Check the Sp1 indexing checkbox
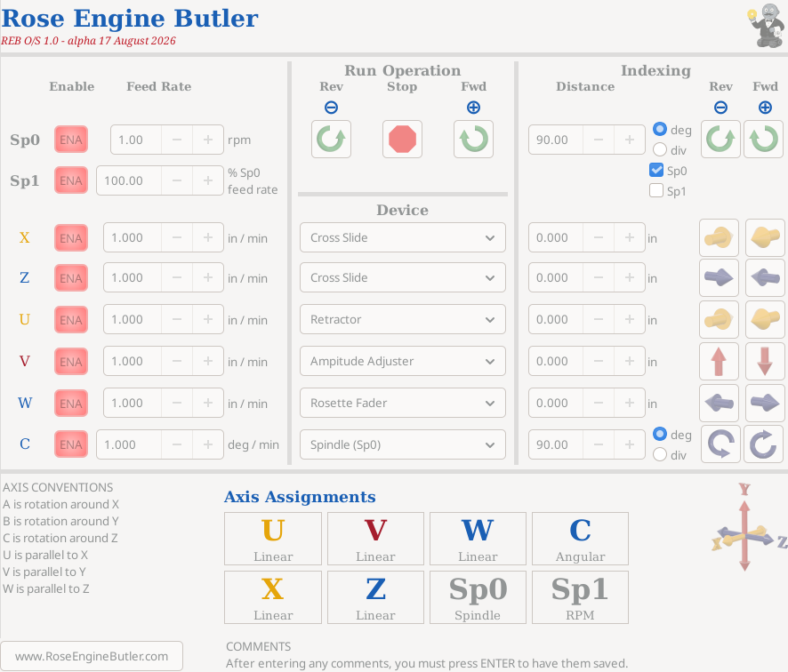This screenshot has width=788, height=672. point(655,191)
